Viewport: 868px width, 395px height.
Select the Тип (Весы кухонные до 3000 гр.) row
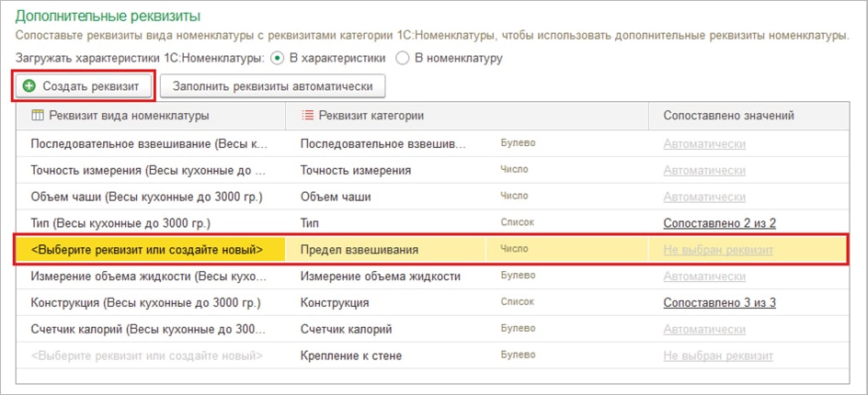(x=120, y=223)
